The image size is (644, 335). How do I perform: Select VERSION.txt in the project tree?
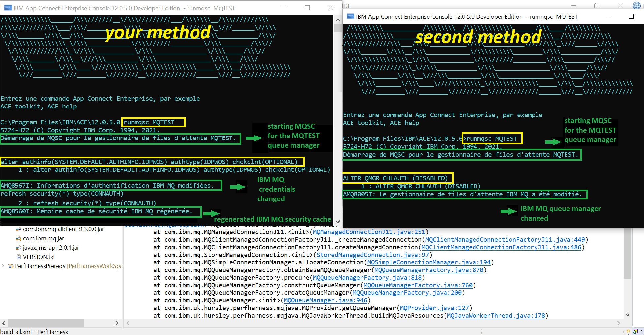[x=39, y=257]
